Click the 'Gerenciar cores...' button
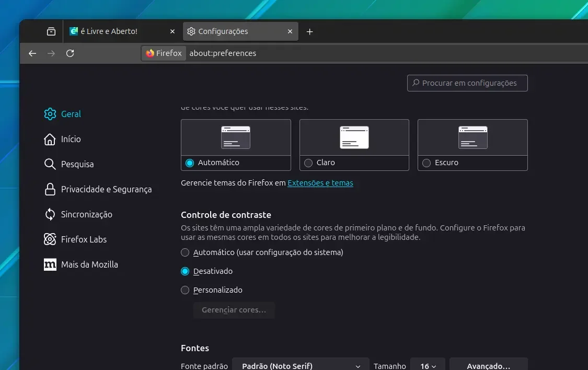 click(234, 310)
